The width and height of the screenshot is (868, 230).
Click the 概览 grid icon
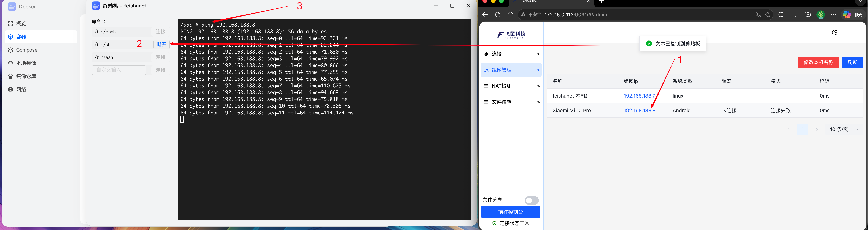(10, 24)
